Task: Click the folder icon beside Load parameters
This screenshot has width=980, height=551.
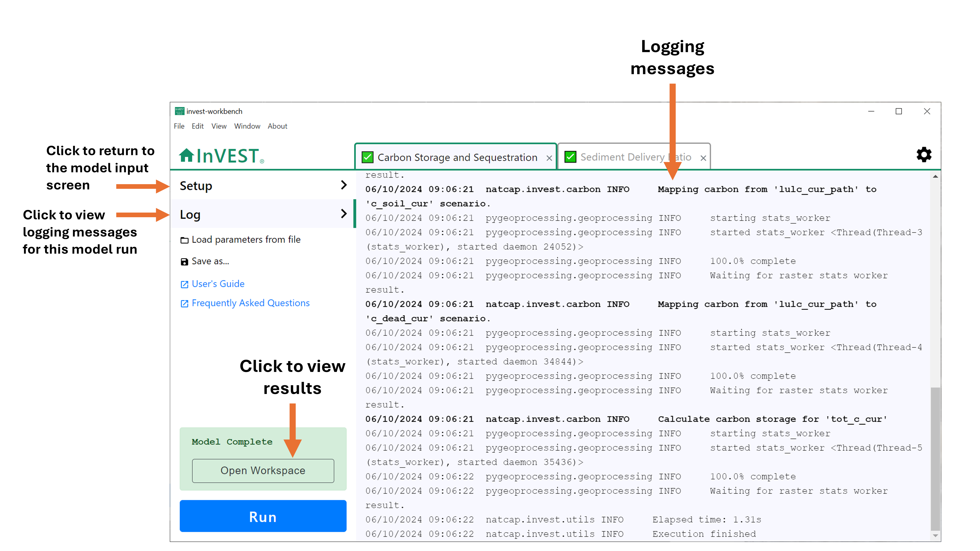Action: 184,240
